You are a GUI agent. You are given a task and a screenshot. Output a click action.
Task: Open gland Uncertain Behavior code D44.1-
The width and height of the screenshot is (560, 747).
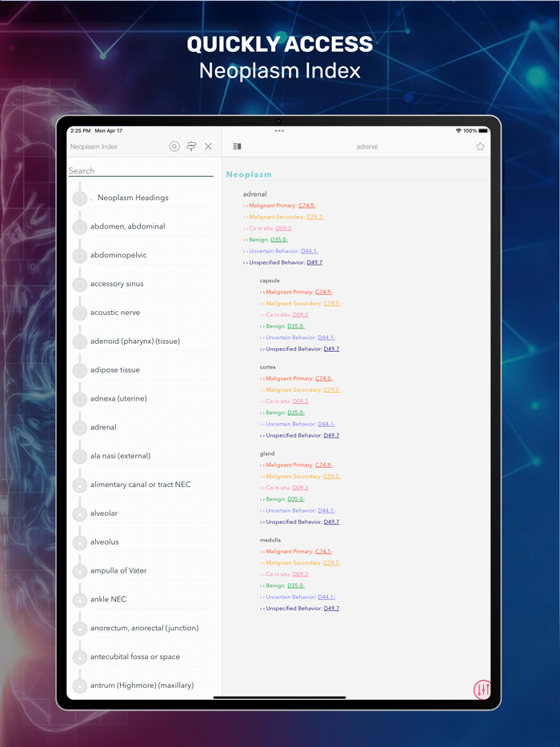(326, 511)
